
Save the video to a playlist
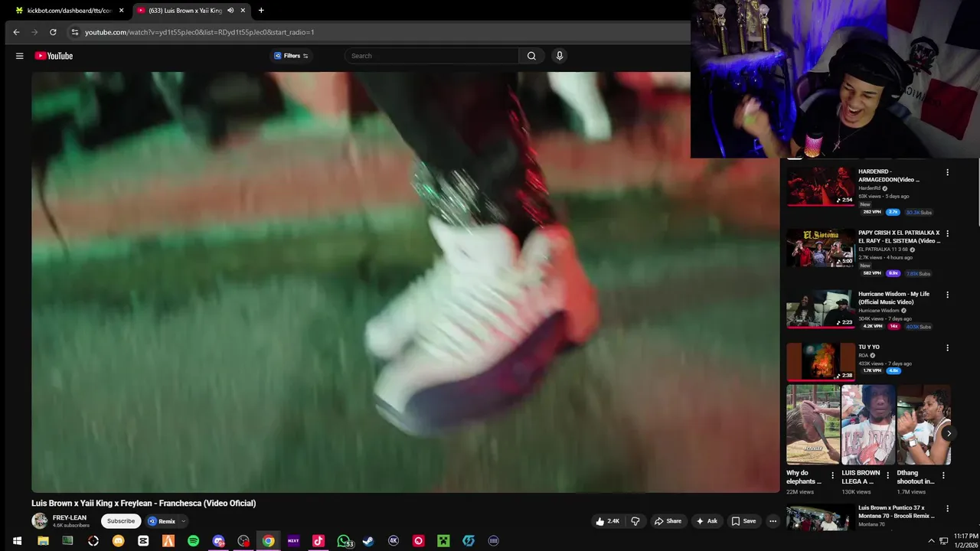coord(743,521)
